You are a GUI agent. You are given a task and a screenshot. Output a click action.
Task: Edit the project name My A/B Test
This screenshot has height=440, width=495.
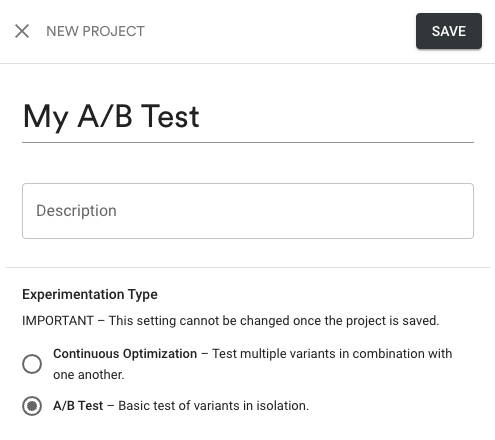coord(248,117)
